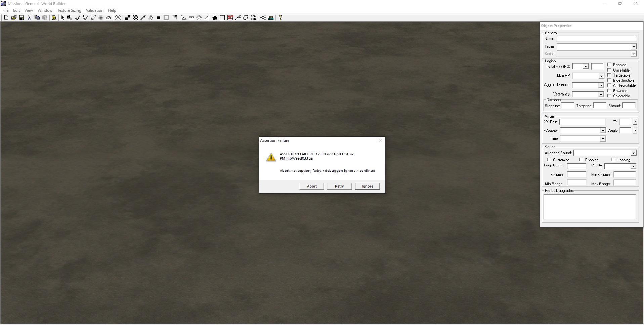Image resolution: width=644 pixels, height=325 pixels.
Task: Open the Texture Sizing menu
Action: click(x=69, y=10)
